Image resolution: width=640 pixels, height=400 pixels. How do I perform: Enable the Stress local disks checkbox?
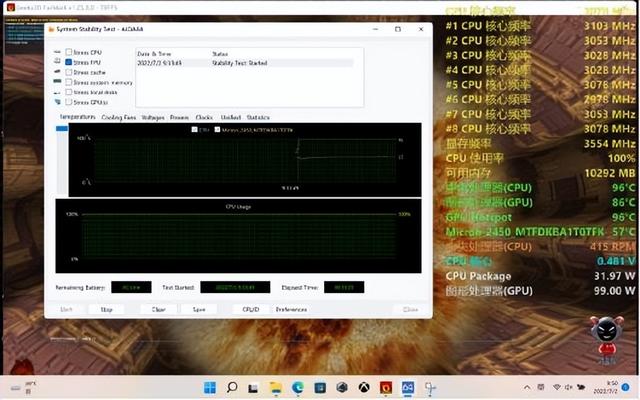coord(69,92)
